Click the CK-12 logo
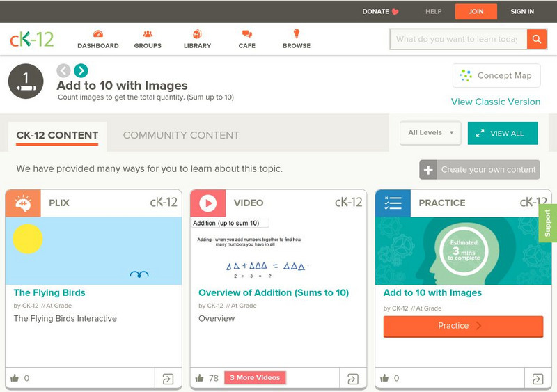Screen dimensions: 557x392 [31, 39]
